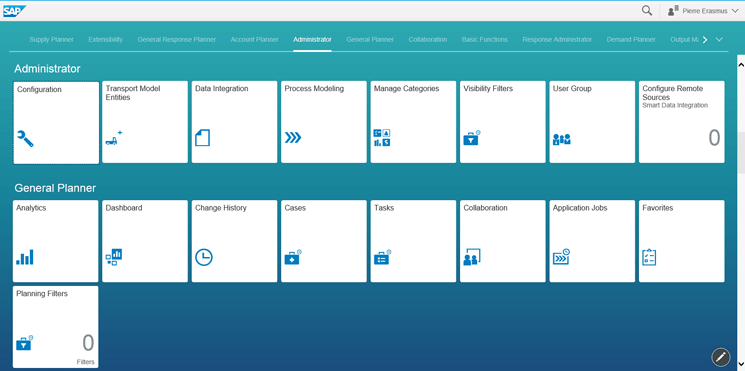Viewport: 745px width, 371px height.
Task: Click the Dashboard tile icon
Action: [x=114, y=257]
